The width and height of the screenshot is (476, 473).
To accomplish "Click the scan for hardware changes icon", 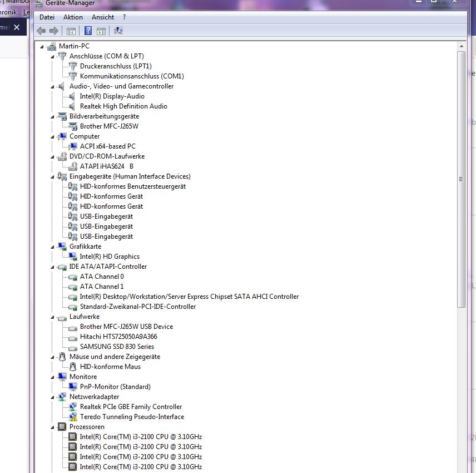I will click(118, 31).
